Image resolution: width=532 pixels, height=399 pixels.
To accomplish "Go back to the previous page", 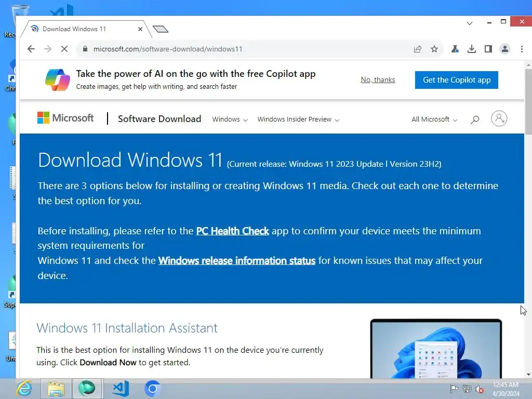I will coord(31,49).
